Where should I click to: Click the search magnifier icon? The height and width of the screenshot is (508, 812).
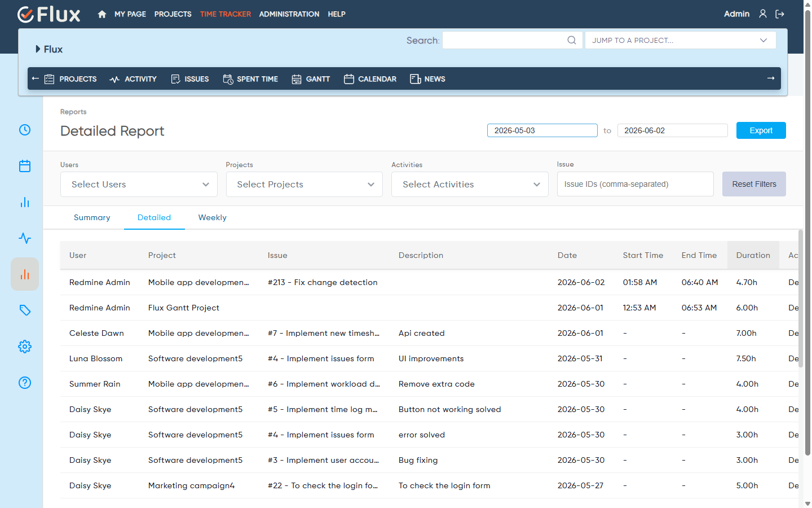pos(572,40)
